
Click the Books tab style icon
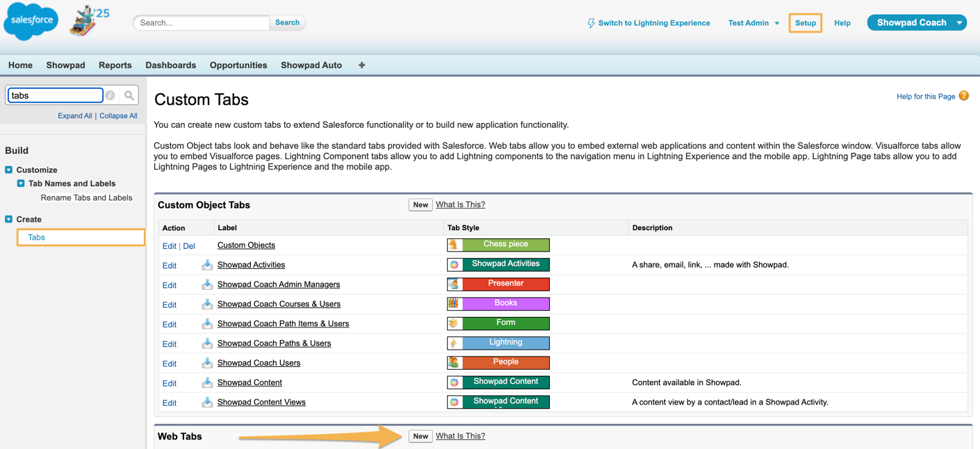[x=455, y=304]
